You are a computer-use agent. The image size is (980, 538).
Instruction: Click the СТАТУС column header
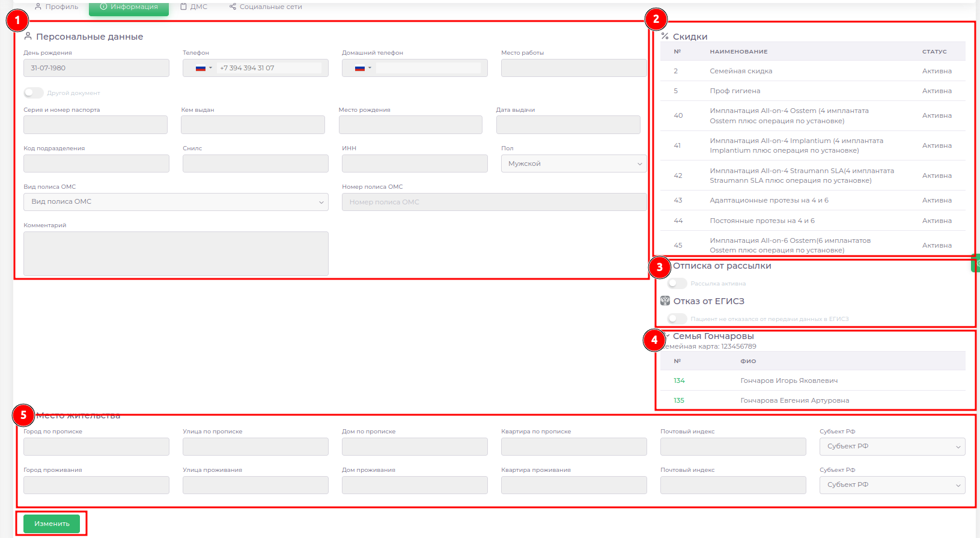(x=934, y=52)
